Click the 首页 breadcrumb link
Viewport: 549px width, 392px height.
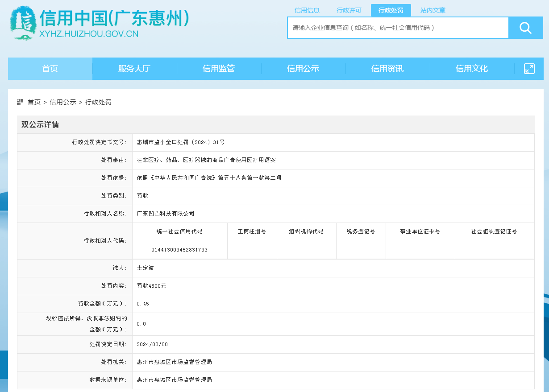coord(34,102)
